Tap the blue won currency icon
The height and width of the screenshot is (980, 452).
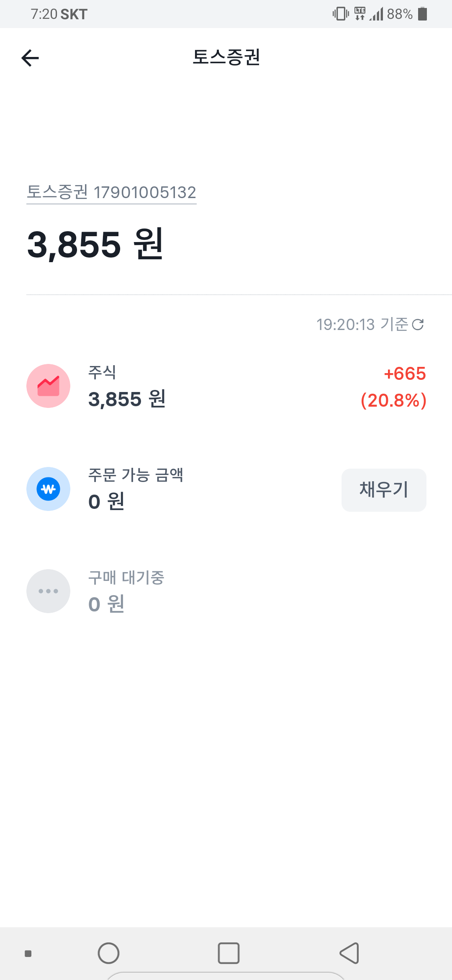49,489
